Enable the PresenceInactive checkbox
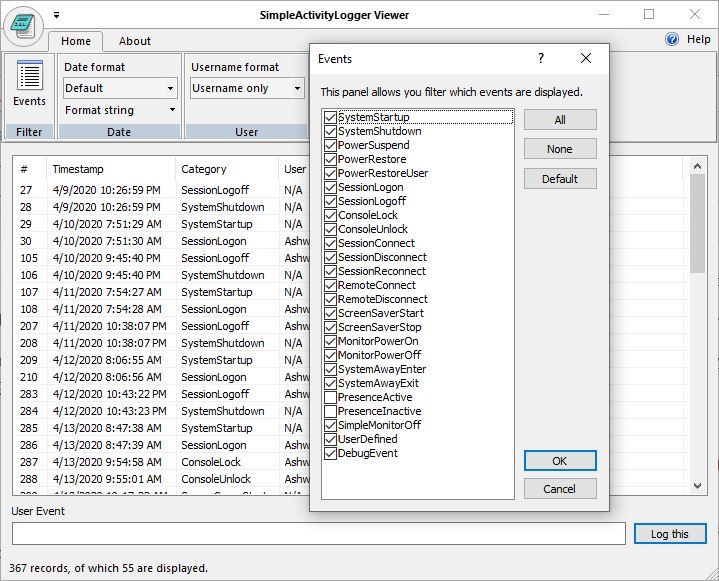Viewport: 719px width, 581px height. pyautogui.click(x=330, y=411)
